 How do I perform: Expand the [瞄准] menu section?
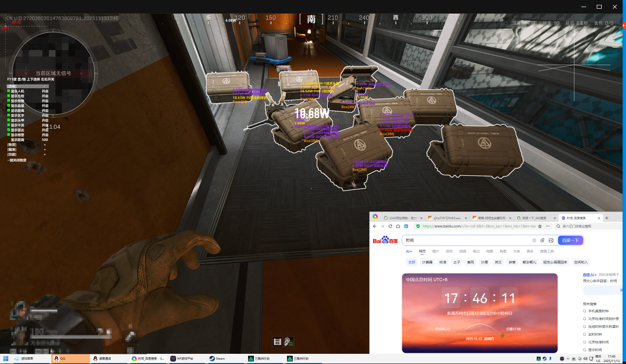(x=12, y=149)
